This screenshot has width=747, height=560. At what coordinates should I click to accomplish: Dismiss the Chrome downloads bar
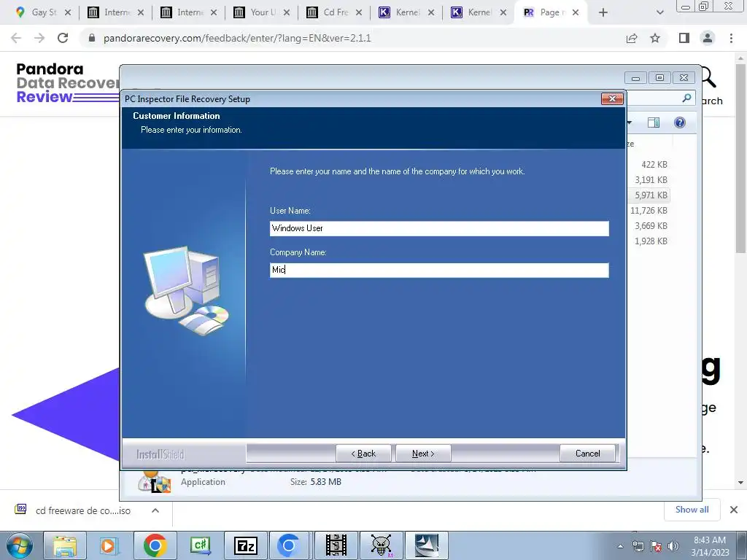[x=734, y=510]
